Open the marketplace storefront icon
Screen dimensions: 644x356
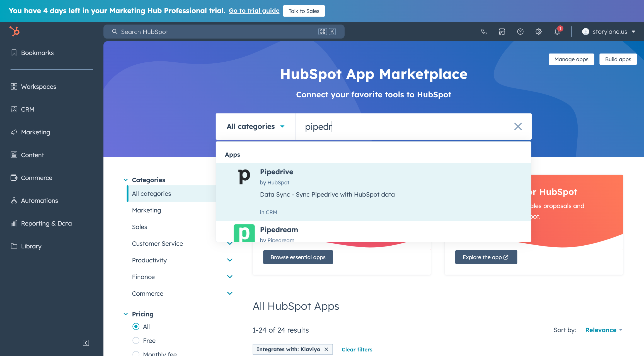click(x=502, y=31)
